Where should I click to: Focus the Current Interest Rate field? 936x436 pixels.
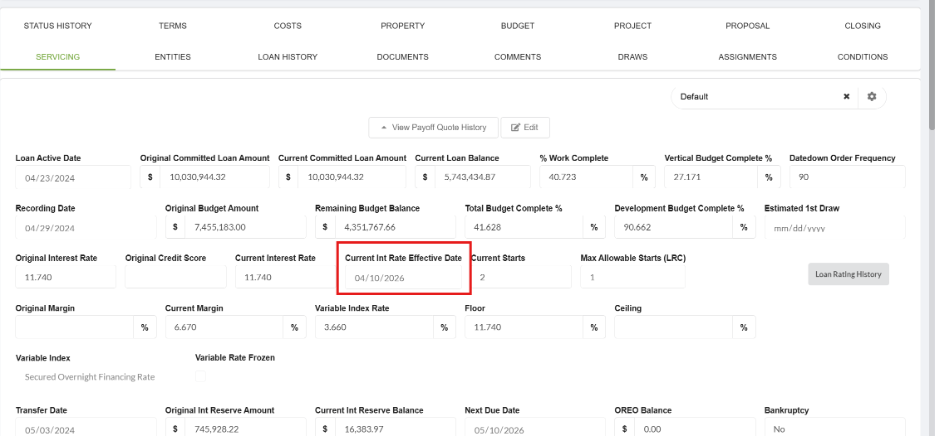pos(285,277)
